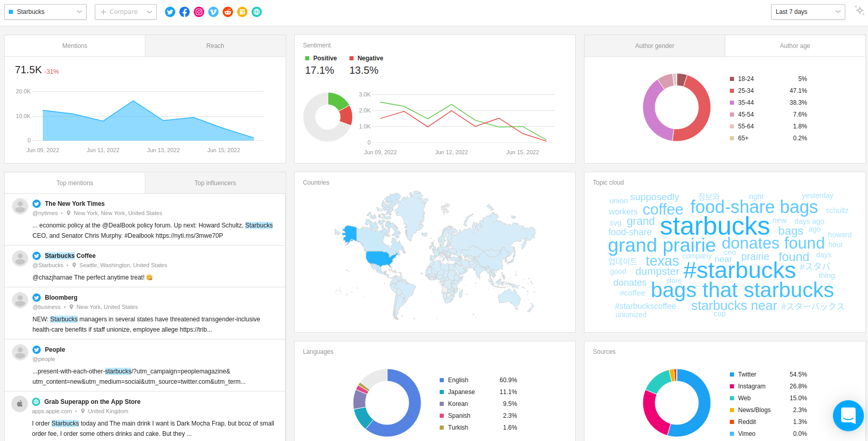This screenshot has height=441, width=868.
Task: Open Grab Superapp on the App Store mention
Action: [92, 402]
